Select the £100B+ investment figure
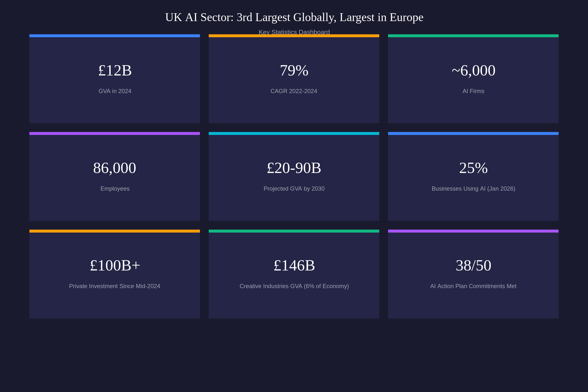The image size is (588, 392). coord(115,266)
